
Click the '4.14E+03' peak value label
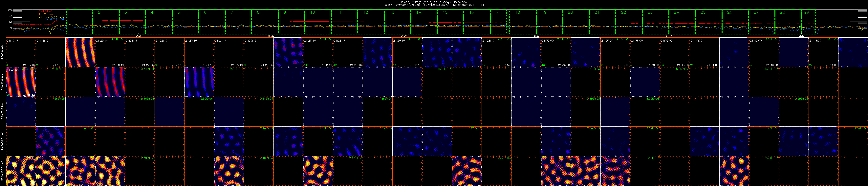118,39
